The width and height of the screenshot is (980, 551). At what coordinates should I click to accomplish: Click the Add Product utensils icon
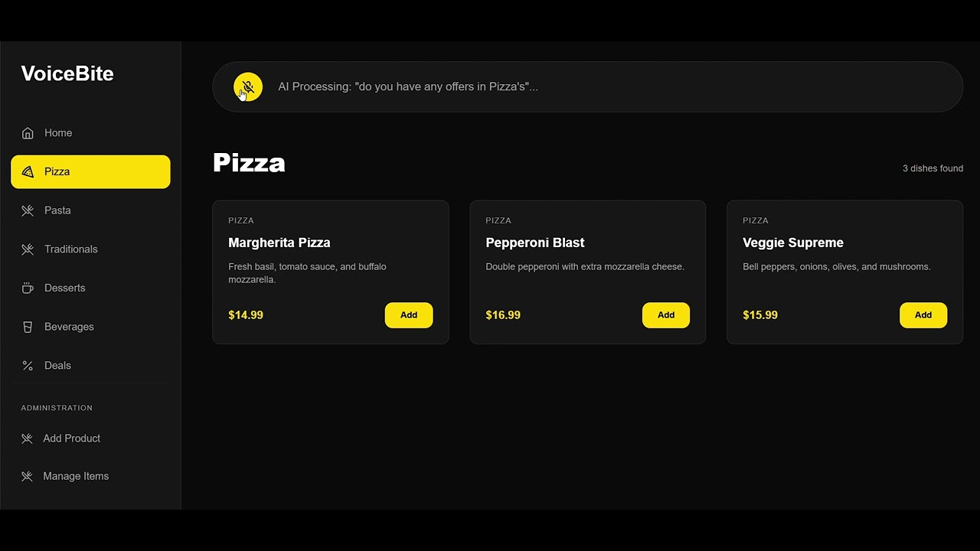[x=27, y=439]
